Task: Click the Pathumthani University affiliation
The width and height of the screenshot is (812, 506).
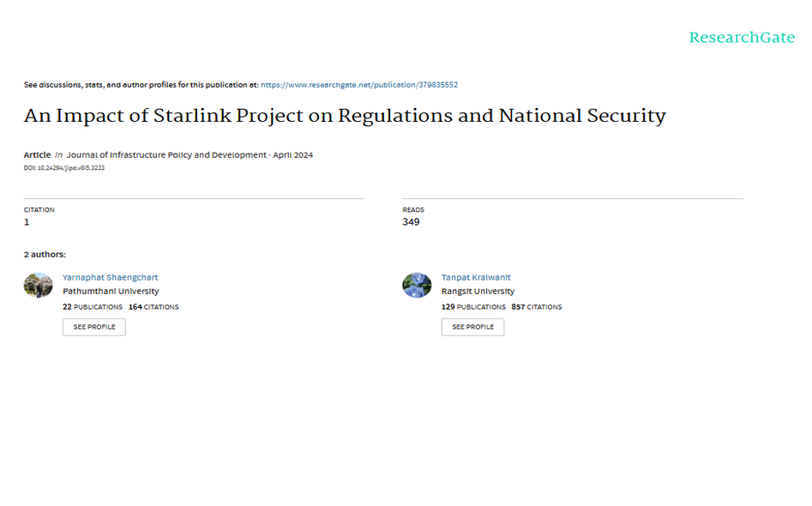Action: [111, 291]
